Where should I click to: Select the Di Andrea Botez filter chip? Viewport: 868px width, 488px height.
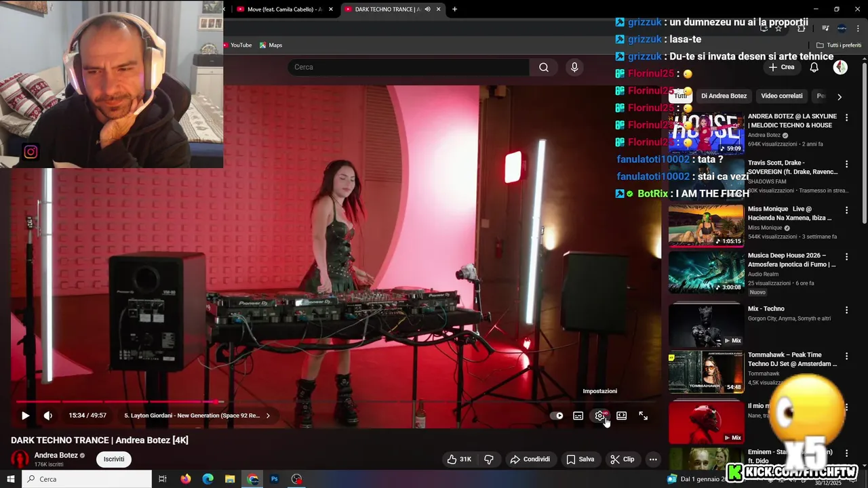(x=724, y=96)
